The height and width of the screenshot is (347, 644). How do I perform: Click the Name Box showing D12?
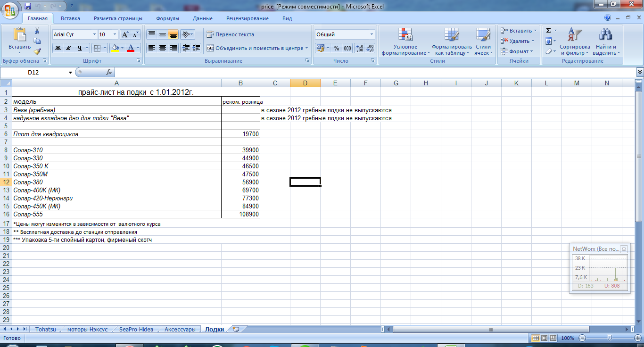tap(33, 72)
